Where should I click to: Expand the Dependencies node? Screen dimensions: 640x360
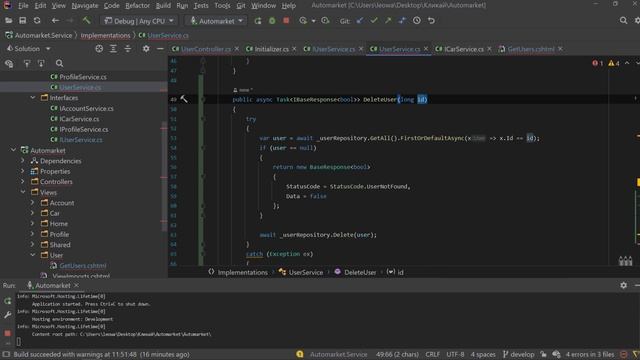pos(23,161)
